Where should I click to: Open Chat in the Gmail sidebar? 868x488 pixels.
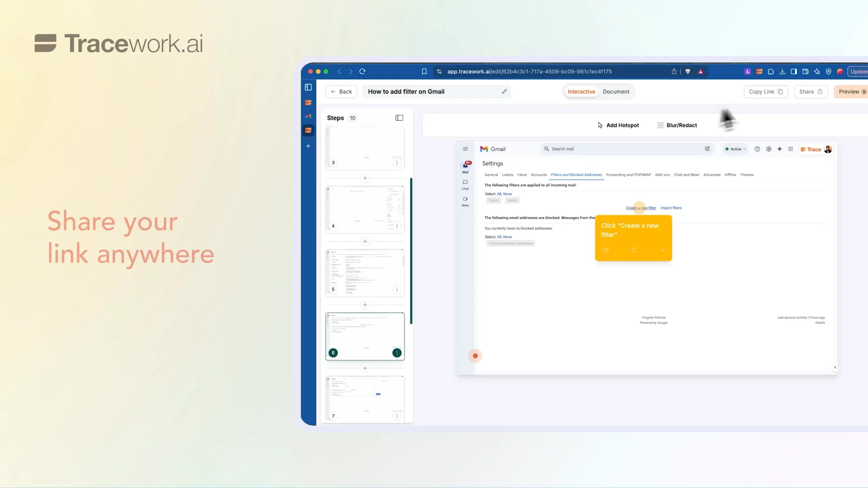(x=465, y=185)
